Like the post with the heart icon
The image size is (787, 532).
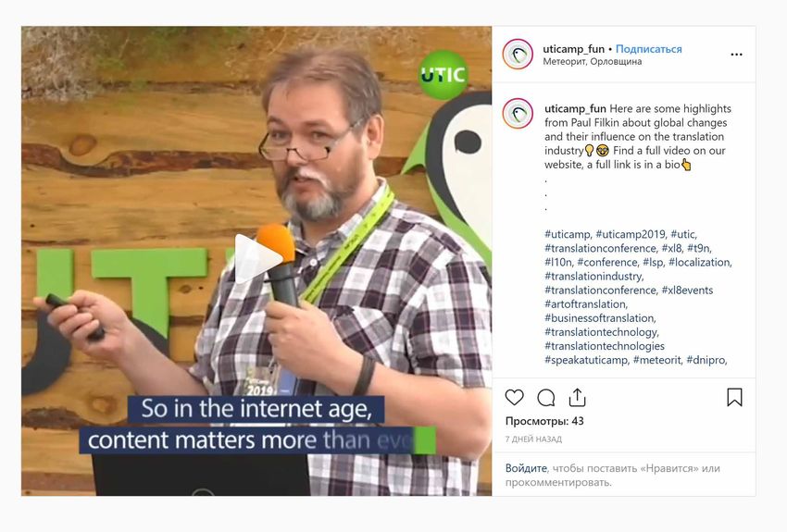pyautogui.click(x=515, y=398)
